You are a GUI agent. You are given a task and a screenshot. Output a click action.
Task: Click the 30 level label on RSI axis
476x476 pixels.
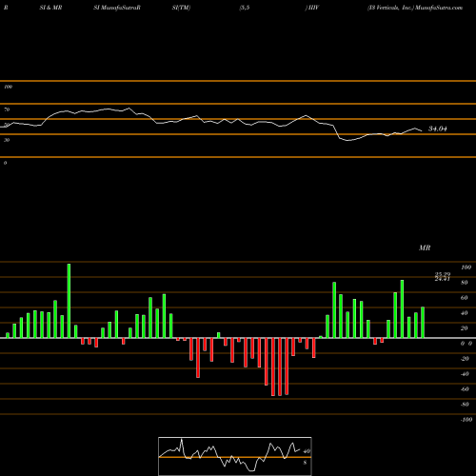click(x=7, y=140)
